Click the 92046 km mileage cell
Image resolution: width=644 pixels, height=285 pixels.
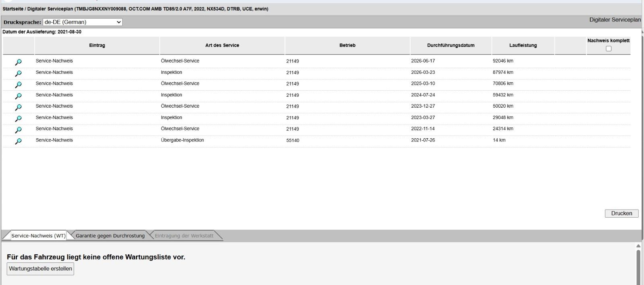503,61
